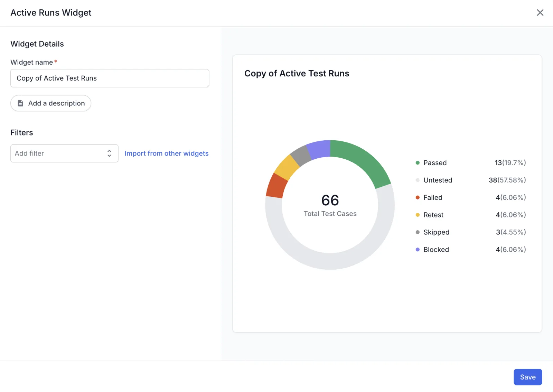Viewport: 553px width, 392px height.
Task: Click the Retest legend label
Action: [433, 215]
